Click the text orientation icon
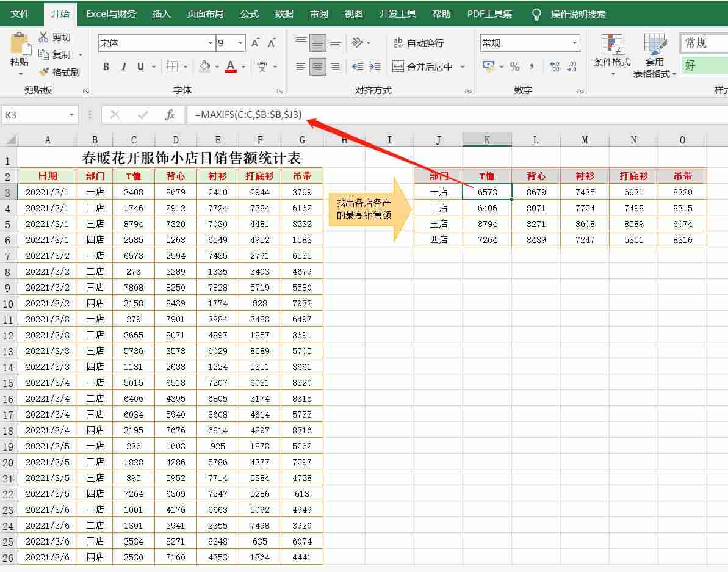The image size is (728, 572). tap(358, 43)
